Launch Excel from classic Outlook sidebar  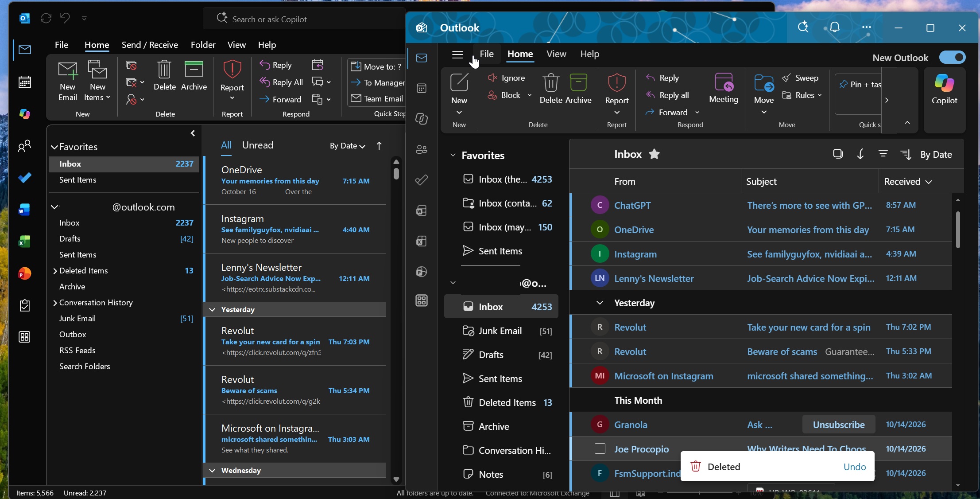tap(24, 242)
